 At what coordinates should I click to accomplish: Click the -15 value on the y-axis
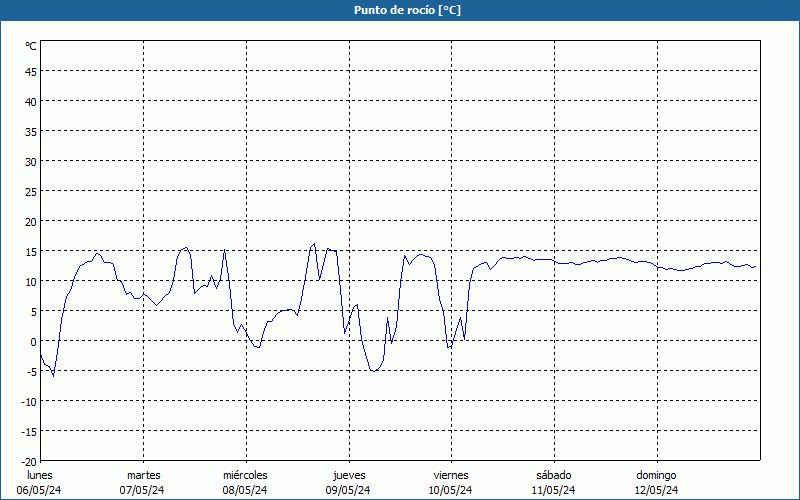click(x=29, y=432)
